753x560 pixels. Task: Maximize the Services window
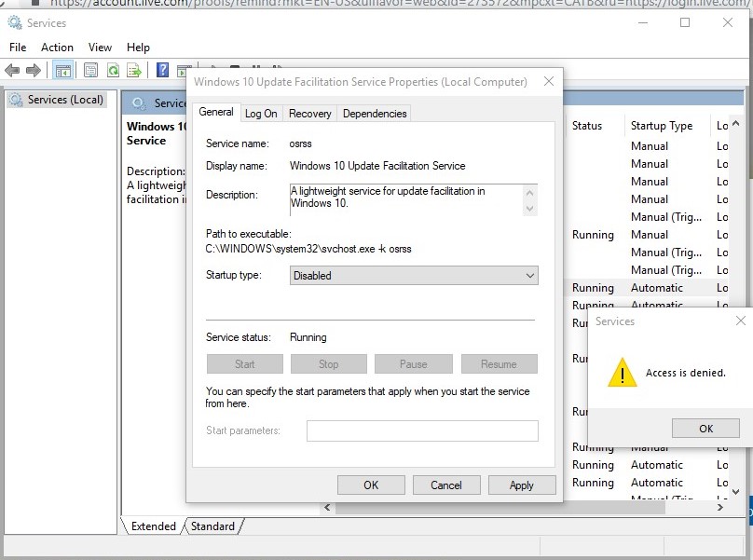[x=685, y=22]
